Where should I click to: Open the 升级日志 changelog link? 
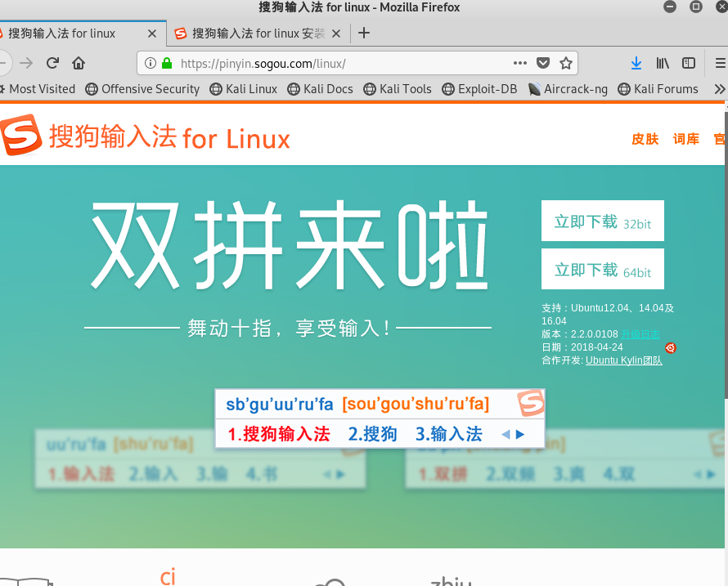click(640, 333)
